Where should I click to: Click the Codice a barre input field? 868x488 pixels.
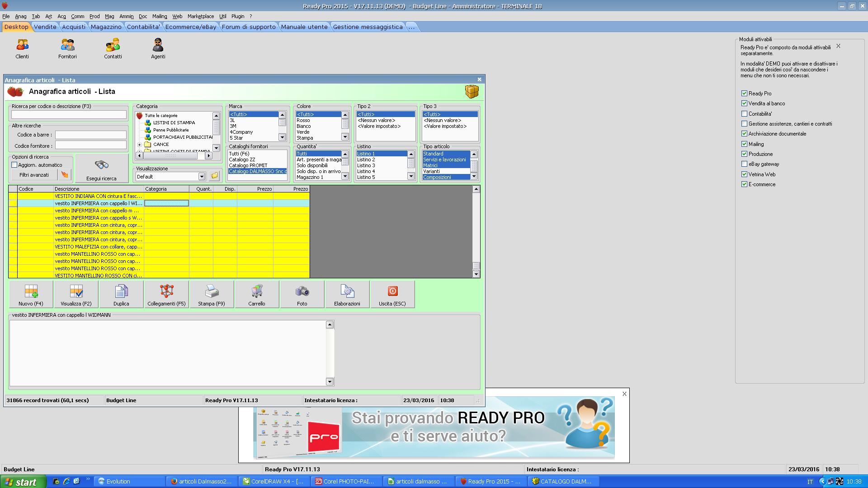pyautogui.click(x=91, y=135)
